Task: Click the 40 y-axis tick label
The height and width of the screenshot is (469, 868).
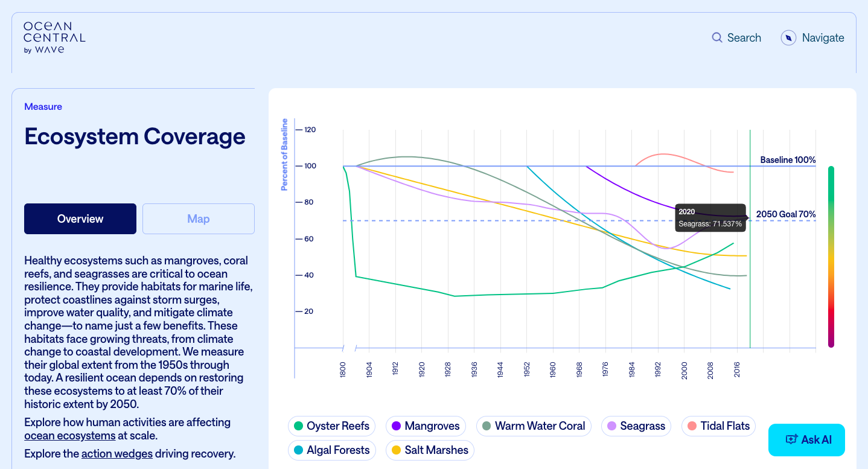Action: (309, 275)
